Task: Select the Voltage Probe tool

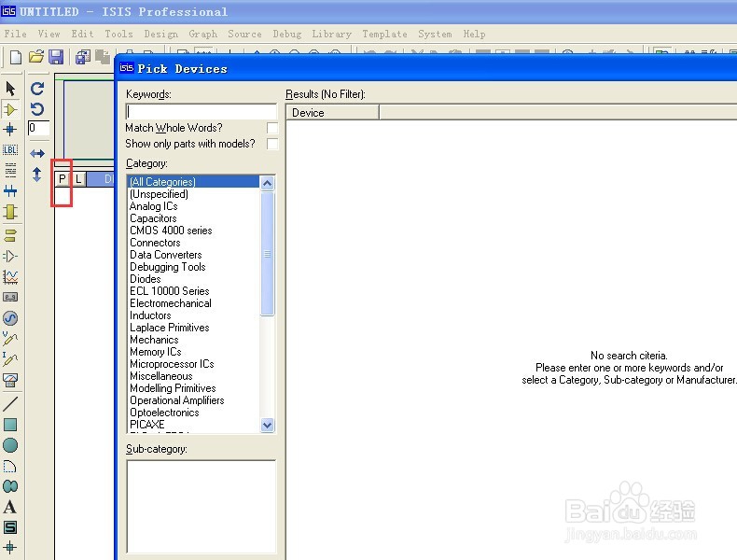Action: (x=10, y=338)
